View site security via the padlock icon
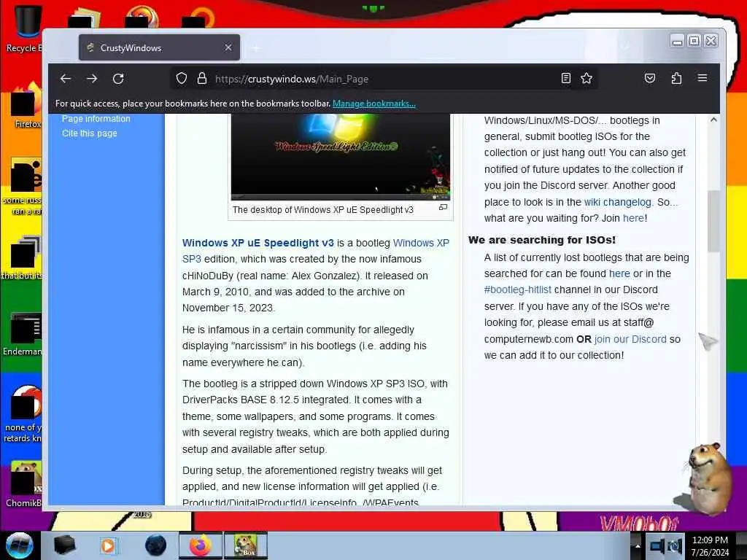 pyautogui.click(x=202, y=78)
